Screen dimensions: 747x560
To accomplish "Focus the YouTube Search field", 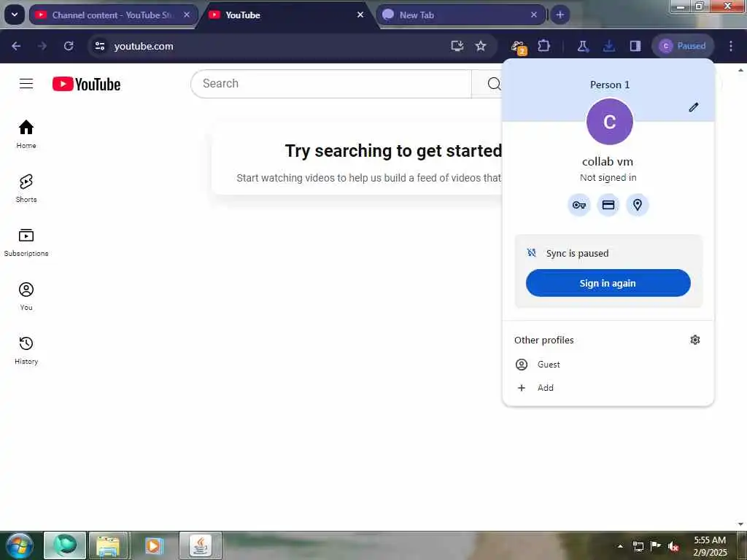I will point(331,84).
